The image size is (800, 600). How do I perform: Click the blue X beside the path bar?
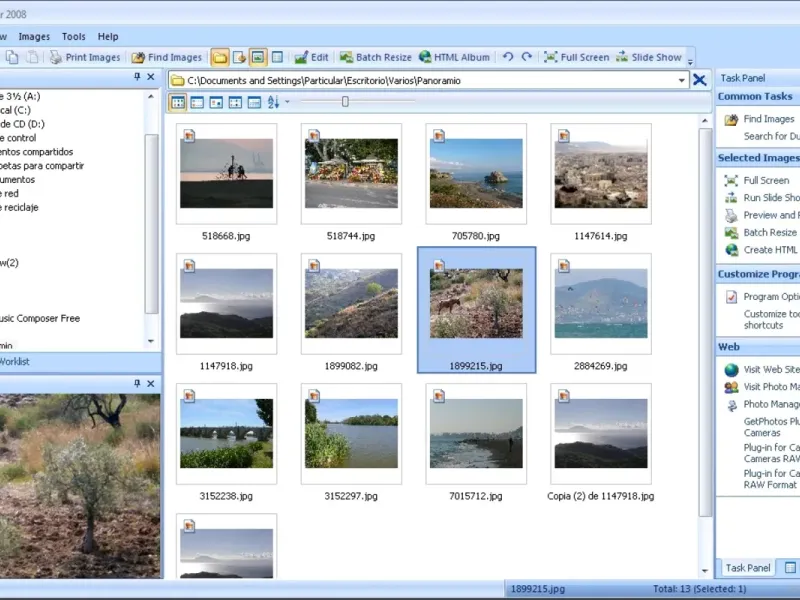click(700, 80)
